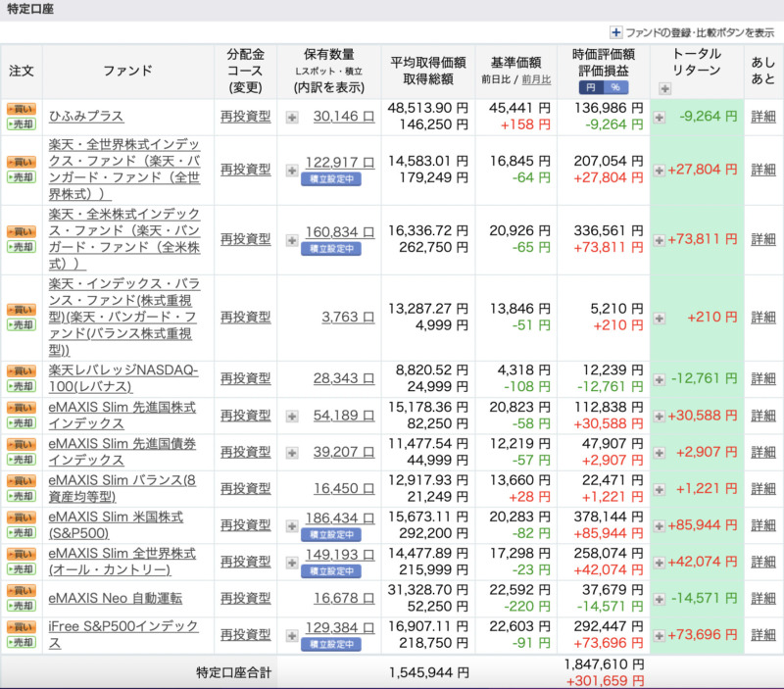Click 売却 for eMAXIS Slim 先進国債券インデックス
Screen dimensions: 784x689
[x=22, y=460]
